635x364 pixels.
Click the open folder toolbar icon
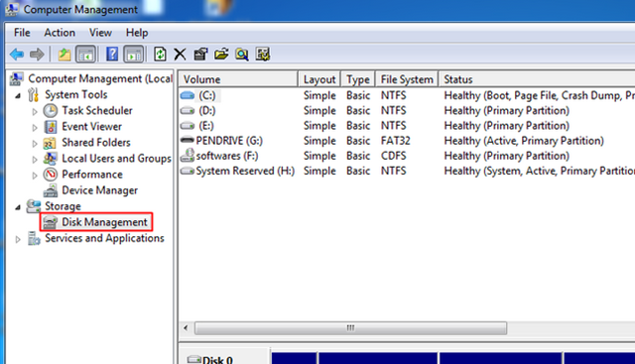click(221, 54)
